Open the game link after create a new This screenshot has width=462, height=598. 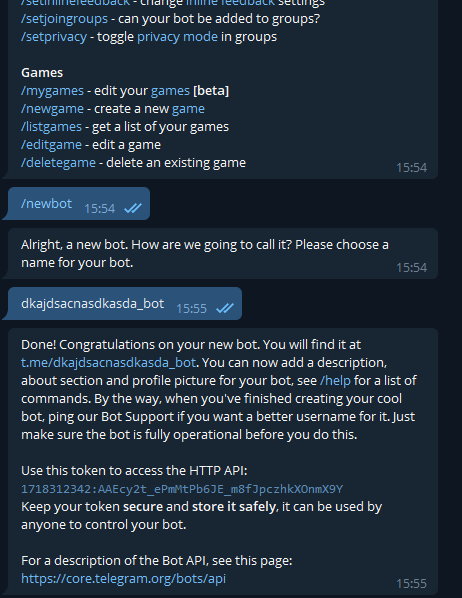point(188,109)
